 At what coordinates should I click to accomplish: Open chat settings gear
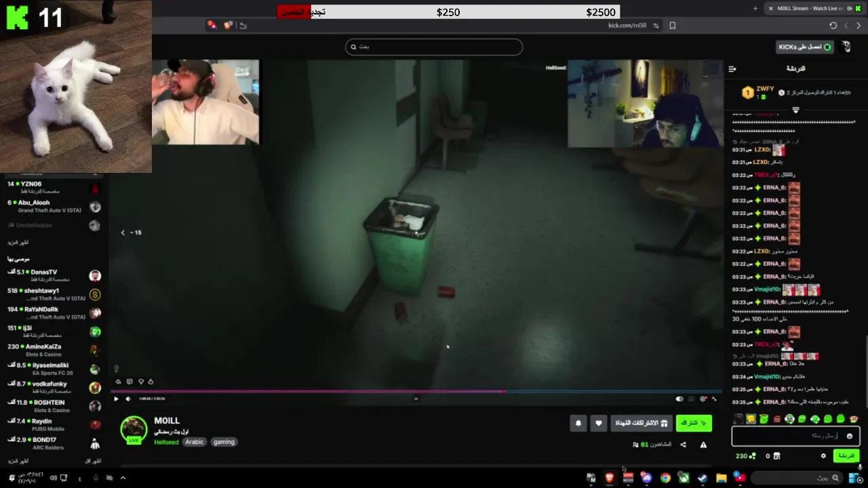(x=823, y=456)
